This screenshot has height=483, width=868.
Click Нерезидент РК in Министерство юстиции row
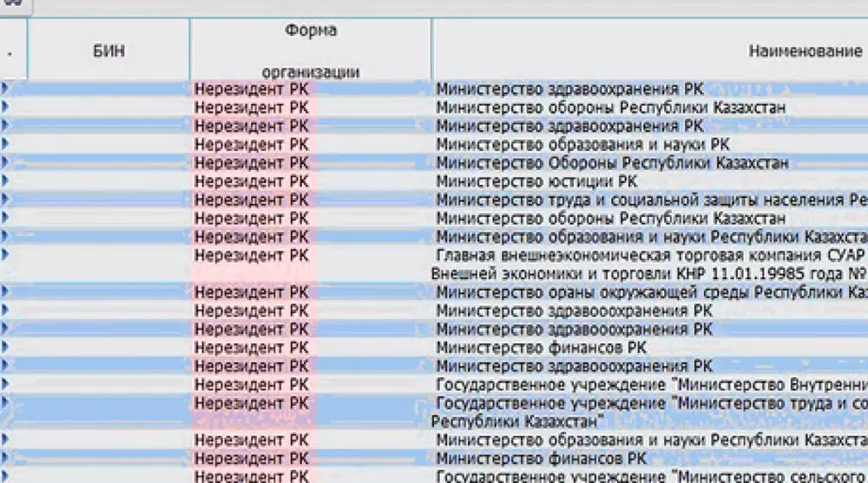click(252, 181)
